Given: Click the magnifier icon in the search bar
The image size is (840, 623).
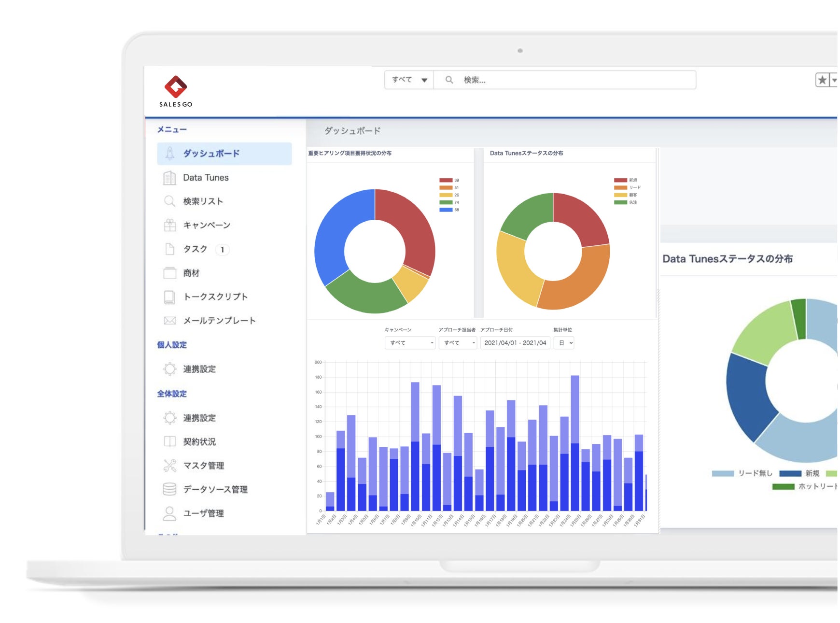Looking at the screenshot, I should pyautogui.click(x=449, y=80).
